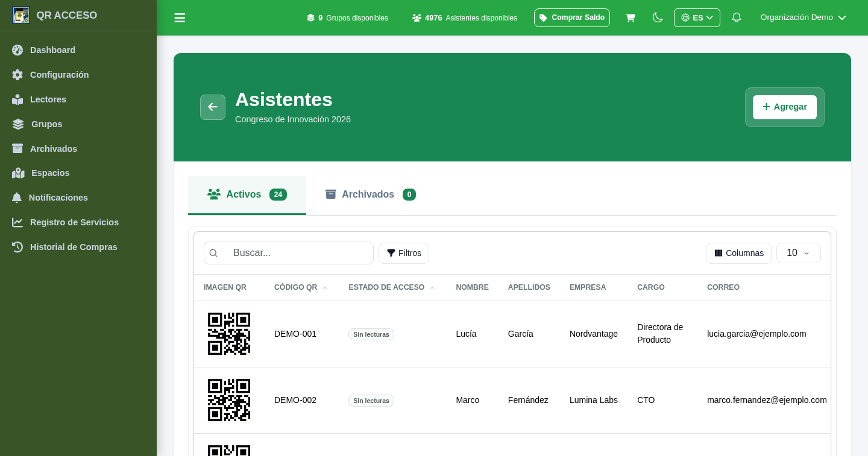Click the Sin lecturas badge for Marco
This screenshot has height=456, width=868.
[371, 401]
